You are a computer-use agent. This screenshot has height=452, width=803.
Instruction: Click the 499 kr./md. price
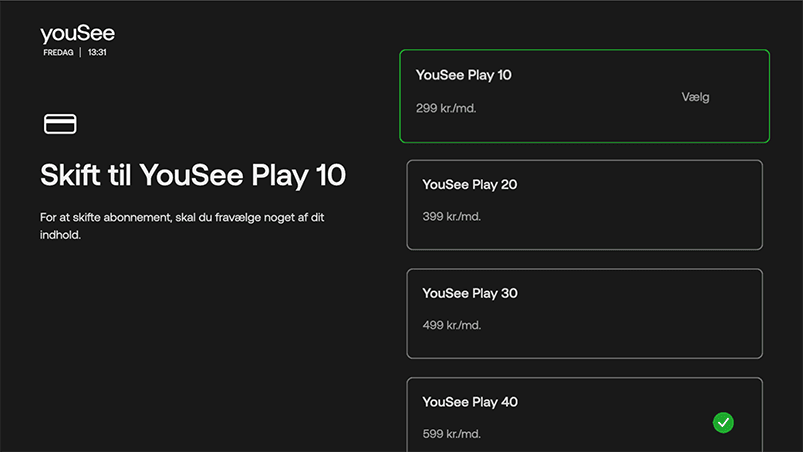coord(451,325)
